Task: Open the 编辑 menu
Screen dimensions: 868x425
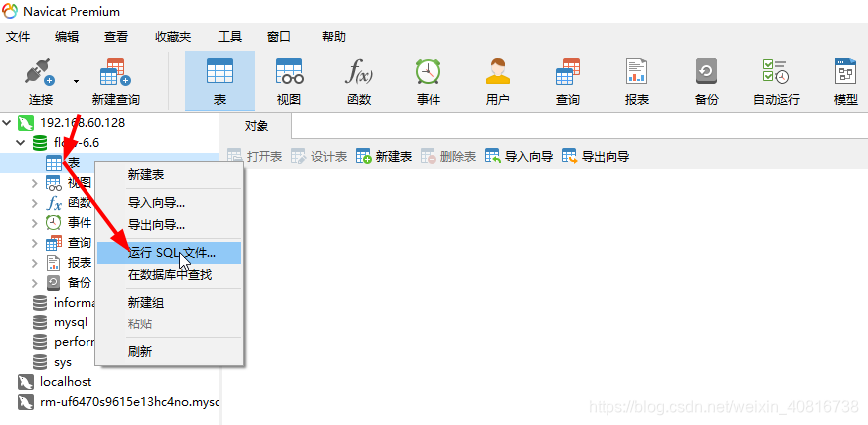Action: 67,37
